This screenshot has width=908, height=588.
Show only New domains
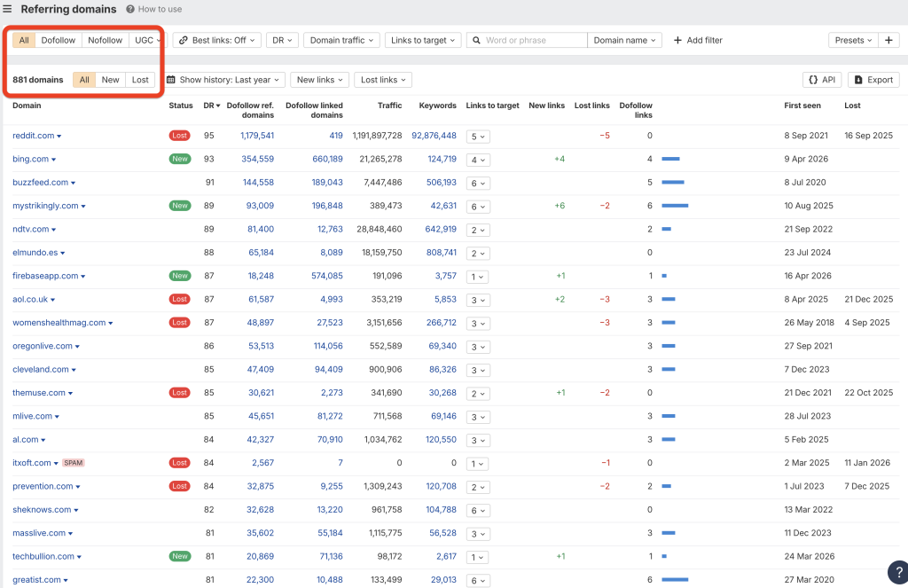point(110,79)
